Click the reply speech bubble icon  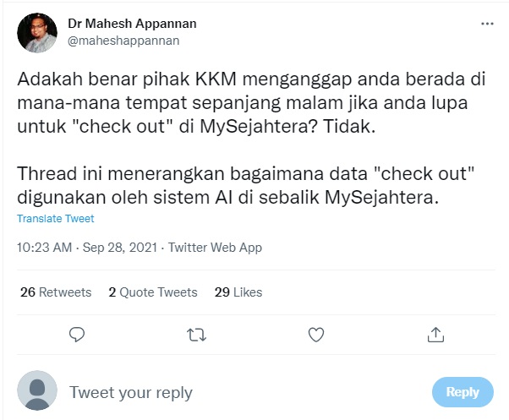77,335
